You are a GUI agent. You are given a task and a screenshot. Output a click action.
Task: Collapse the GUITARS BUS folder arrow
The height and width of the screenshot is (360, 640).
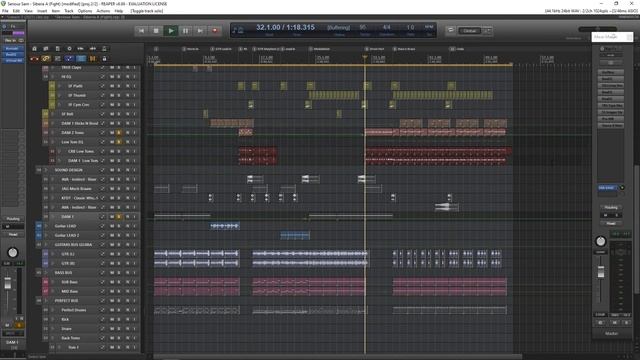[46, 245]
